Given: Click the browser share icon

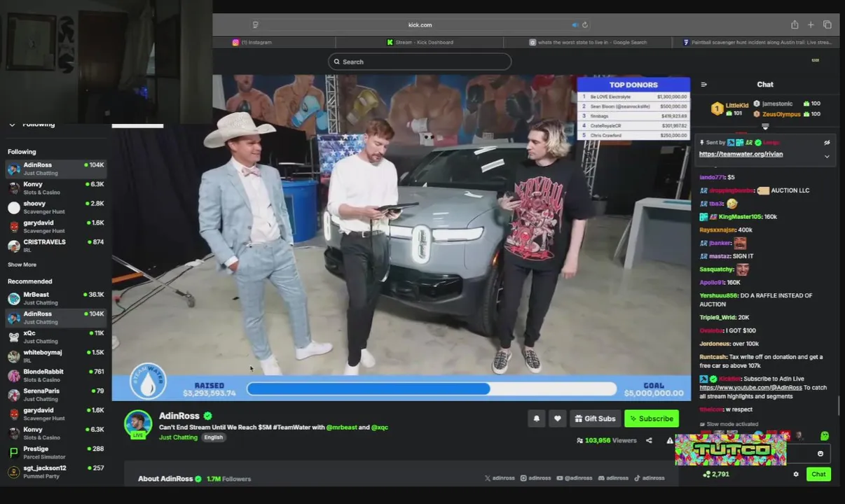Looking at the screenshot, I should 795,24.
